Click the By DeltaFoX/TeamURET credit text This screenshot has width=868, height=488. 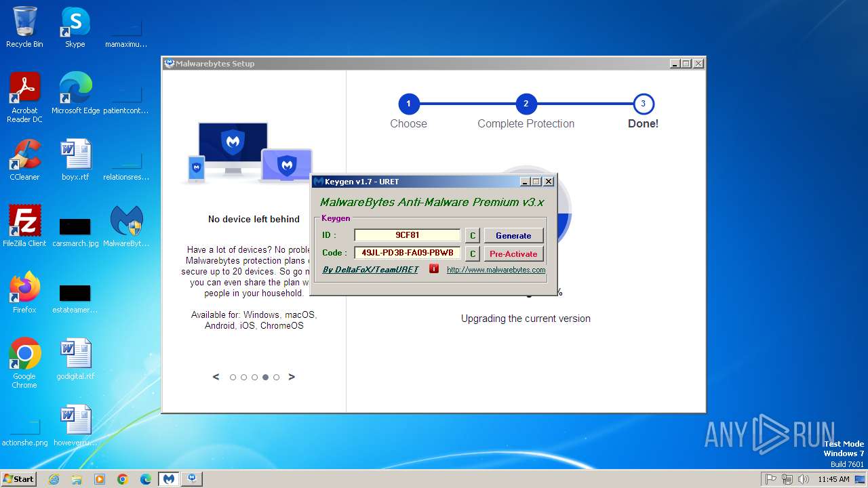(370, 270)
